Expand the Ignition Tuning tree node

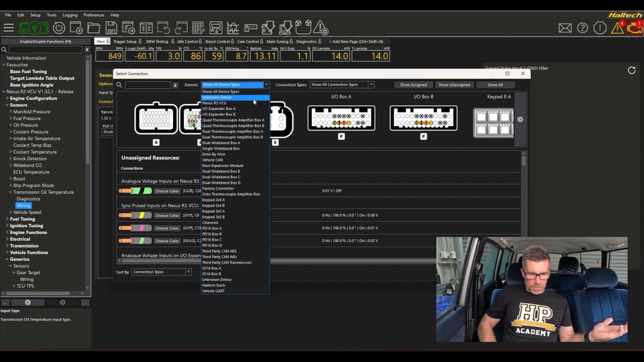click(x=7, y=226)
